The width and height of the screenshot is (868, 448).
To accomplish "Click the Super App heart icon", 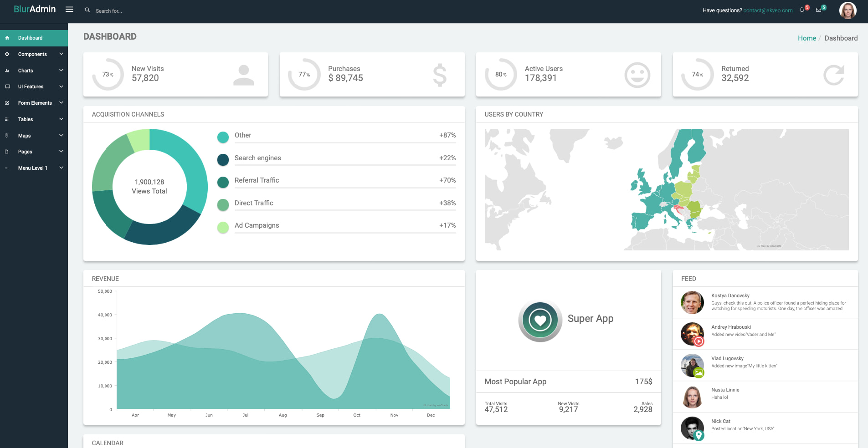I will pos(540,321).
